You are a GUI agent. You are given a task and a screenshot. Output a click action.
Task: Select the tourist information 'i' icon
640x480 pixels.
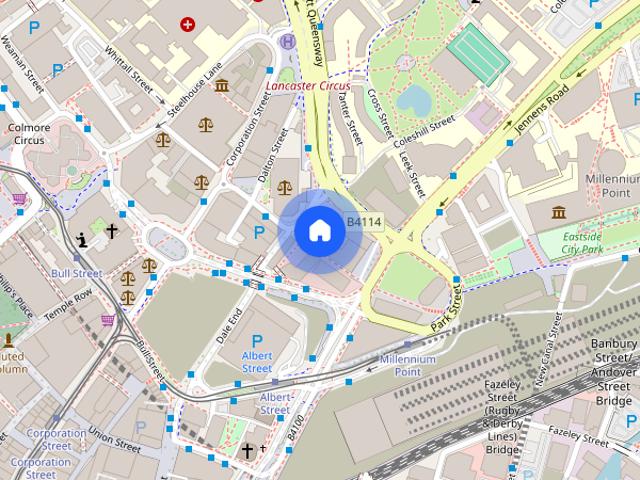[x=82, y=240]
